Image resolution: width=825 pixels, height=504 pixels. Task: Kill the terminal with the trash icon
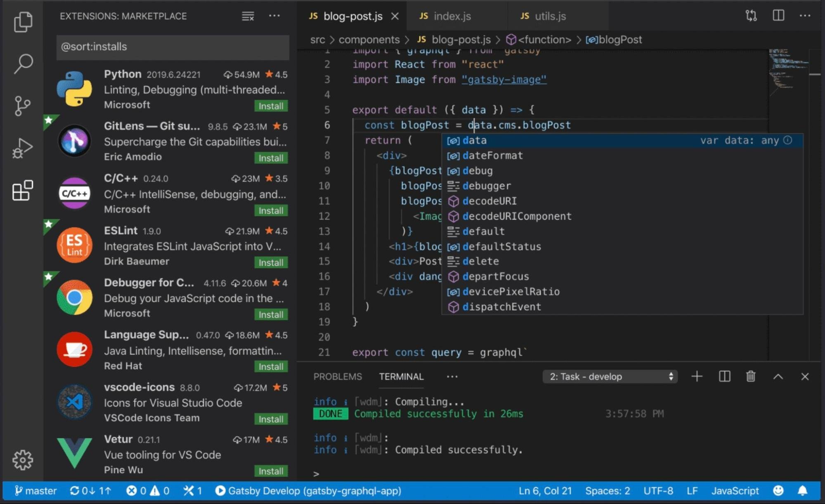point(750,376)
